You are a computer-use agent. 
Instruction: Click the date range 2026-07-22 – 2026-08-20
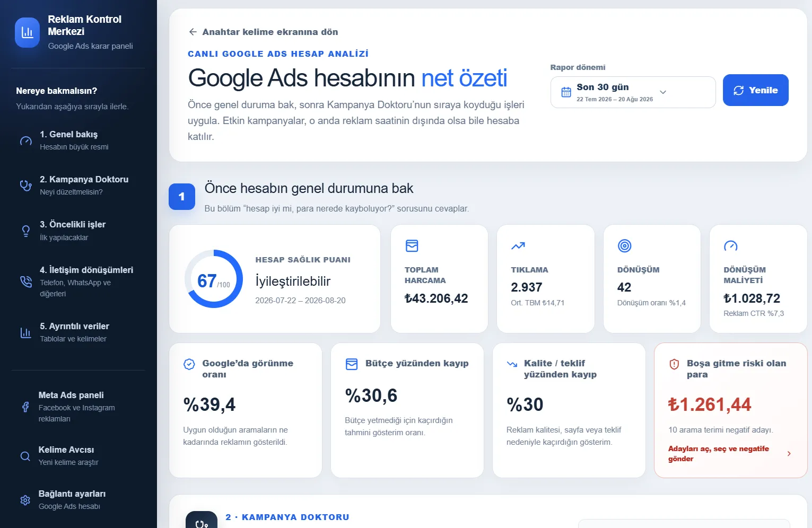tap(300, 301)
